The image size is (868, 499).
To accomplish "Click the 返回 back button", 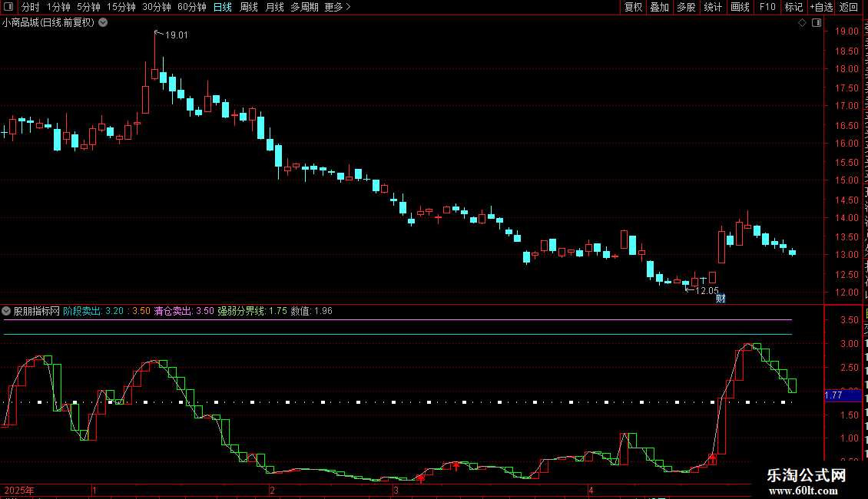I will pos(849,7).
